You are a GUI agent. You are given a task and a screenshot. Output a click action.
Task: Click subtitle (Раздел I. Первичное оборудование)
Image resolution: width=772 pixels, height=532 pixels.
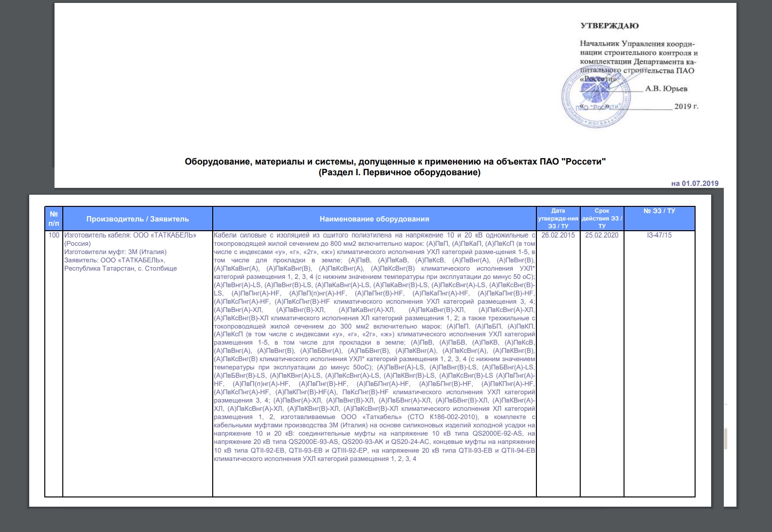399,172
